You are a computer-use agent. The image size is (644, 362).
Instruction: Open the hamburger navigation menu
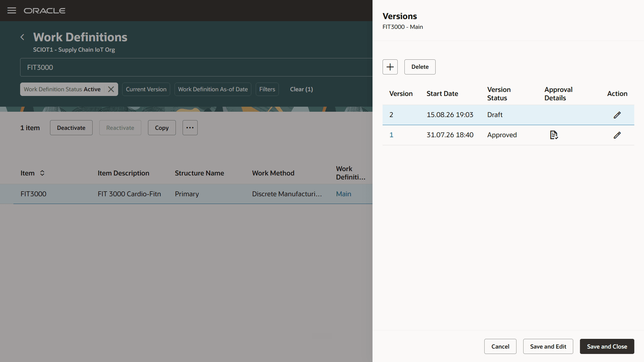click(x=12, y=10)
